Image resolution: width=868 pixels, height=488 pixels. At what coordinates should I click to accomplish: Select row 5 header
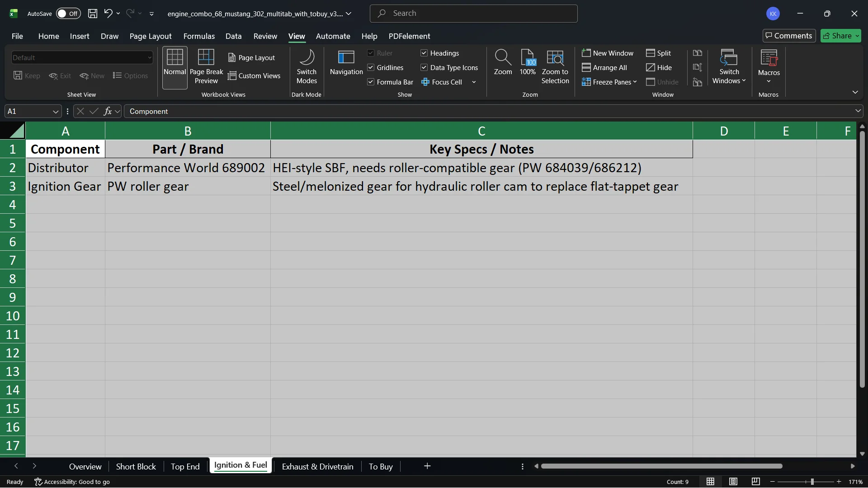click(x=13, y=223)
